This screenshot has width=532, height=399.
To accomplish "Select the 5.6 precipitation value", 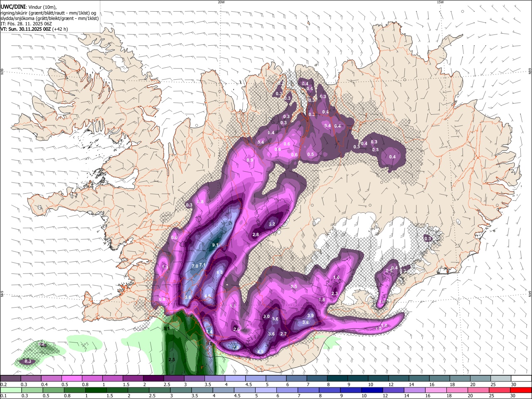I will pyautogui.click(x=188, y=297).
